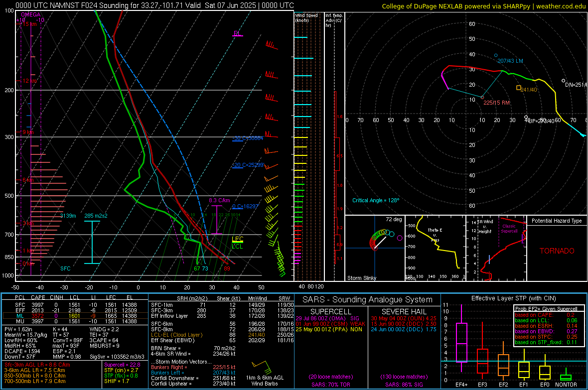
Task: Click the SARS: 70% TOR result
Action: click(x=330, y=385)
